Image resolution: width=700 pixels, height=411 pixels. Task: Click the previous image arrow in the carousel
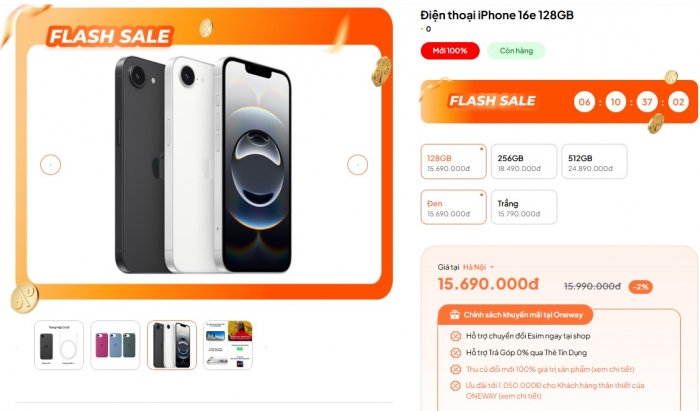tap(50, 165)
